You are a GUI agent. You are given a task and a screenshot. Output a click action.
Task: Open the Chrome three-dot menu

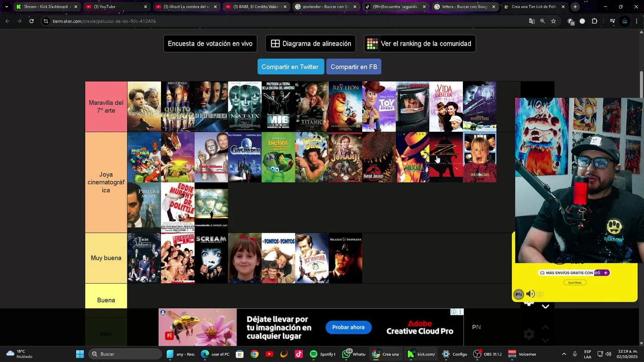[637, 21]
